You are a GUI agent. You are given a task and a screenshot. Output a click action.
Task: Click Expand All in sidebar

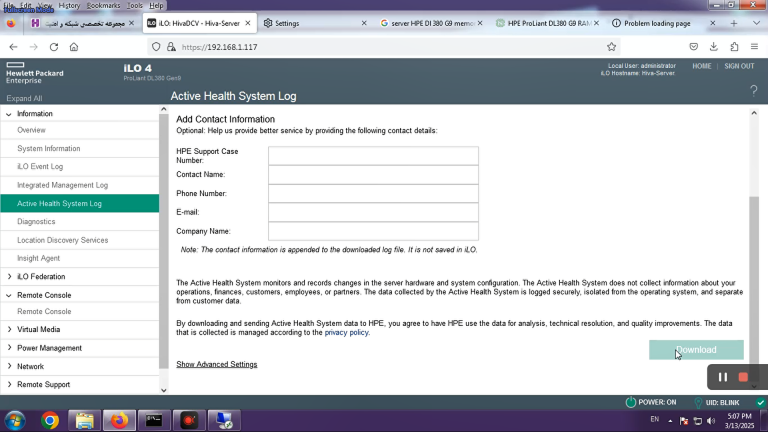24,98
